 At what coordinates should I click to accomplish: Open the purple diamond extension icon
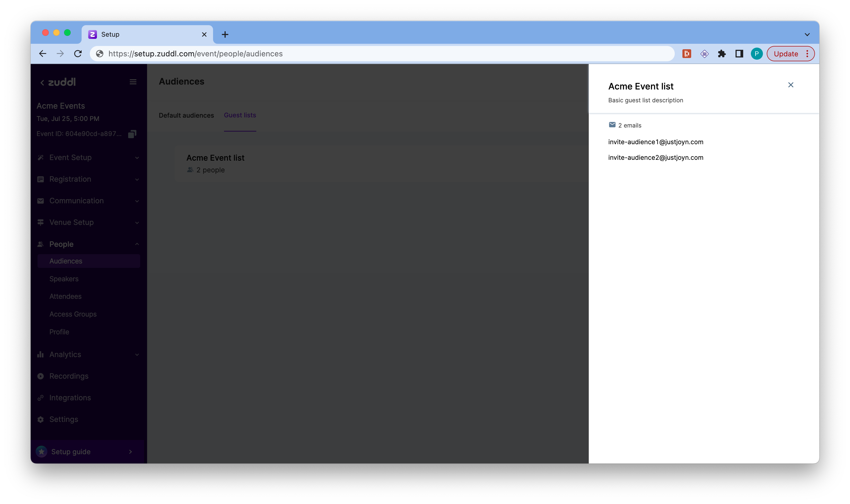[704, 54]
